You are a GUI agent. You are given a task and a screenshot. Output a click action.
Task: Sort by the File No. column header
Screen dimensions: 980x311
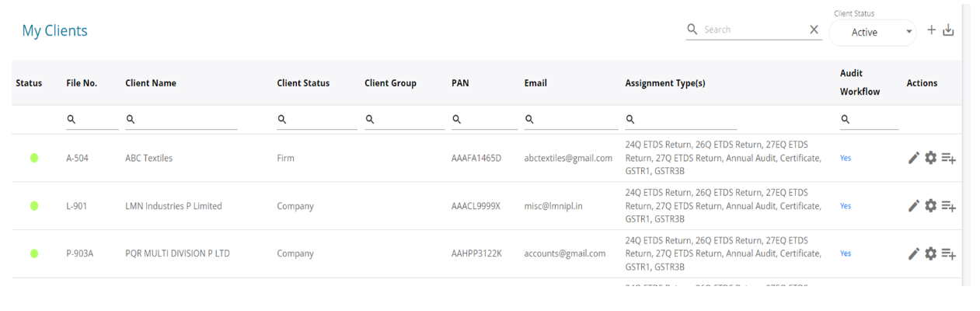pyautogui.click(x=82, y=83)
